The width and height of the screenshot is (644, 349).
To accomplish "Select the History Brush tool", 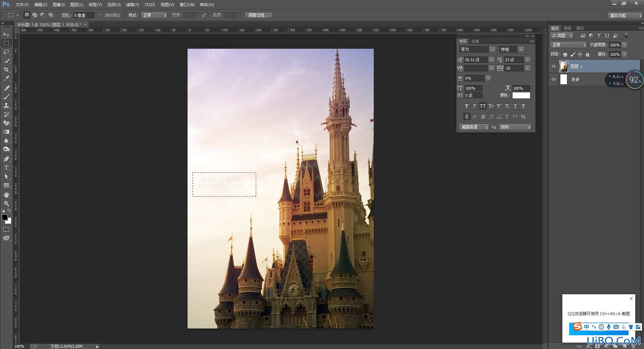I will [x=6, y=114].
